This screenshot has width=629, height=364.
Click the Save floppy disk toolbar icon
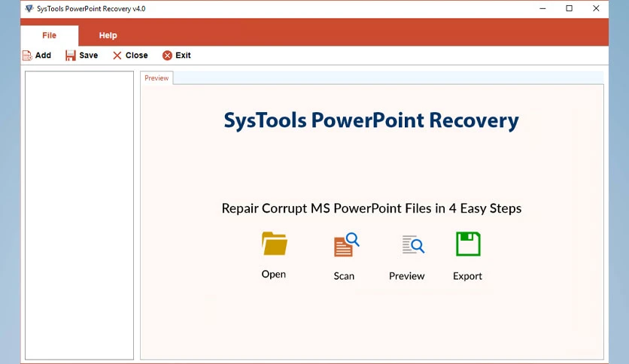pos(71,56)
